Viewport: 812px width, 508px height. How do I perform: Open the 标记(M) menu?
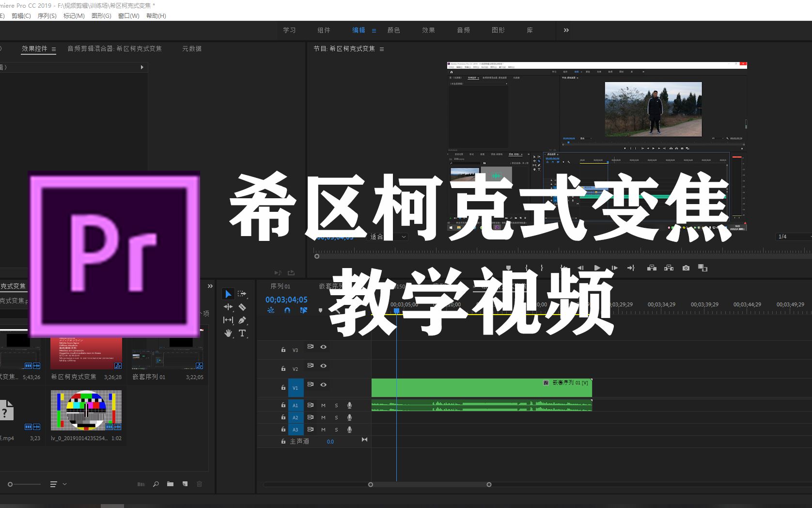(74, 16)
